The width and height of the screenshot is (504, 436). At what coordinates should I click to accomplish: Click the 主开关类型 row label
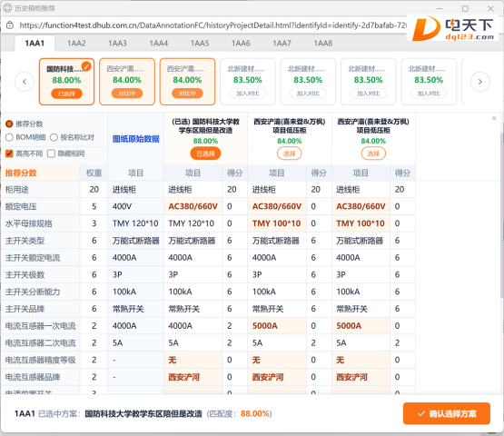[25, 241]
